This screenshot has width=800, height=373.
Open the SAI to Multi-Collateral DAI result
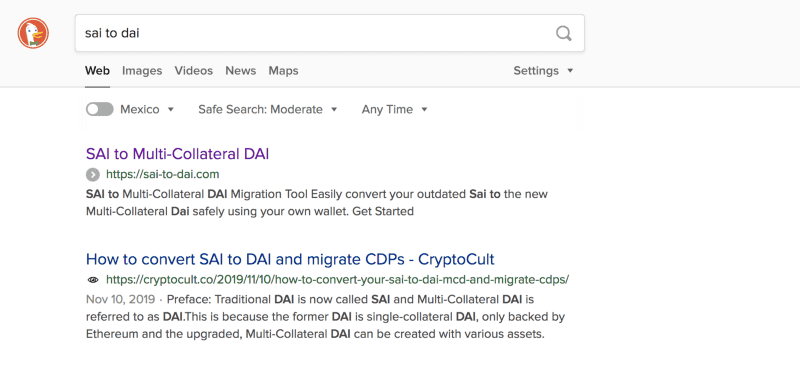click(178, 154)
